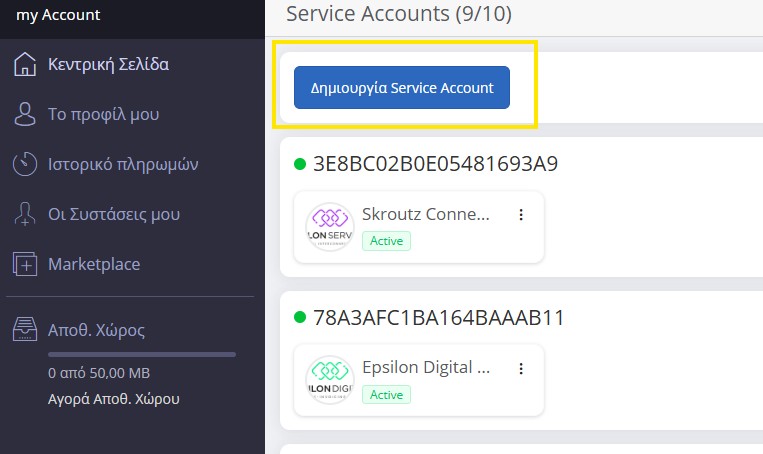
Task: Select account ID 78A3AFC1BA164BAAAB11
Action: point(439,318)
